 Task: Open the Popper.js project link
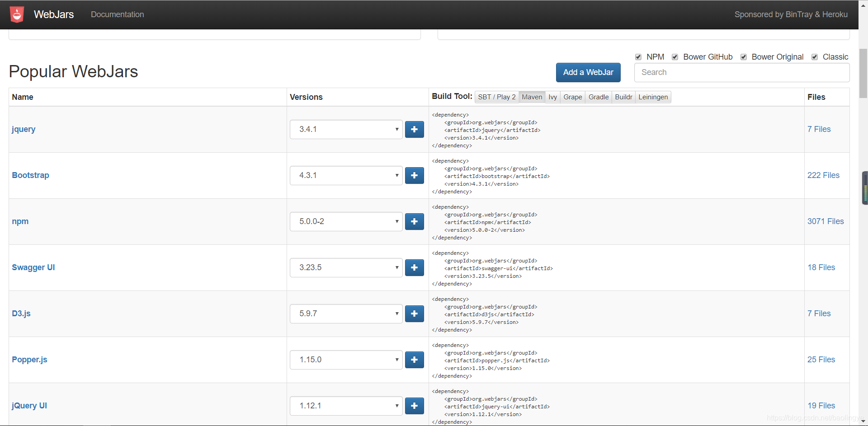pyautogui.click(x=29, y=360)
